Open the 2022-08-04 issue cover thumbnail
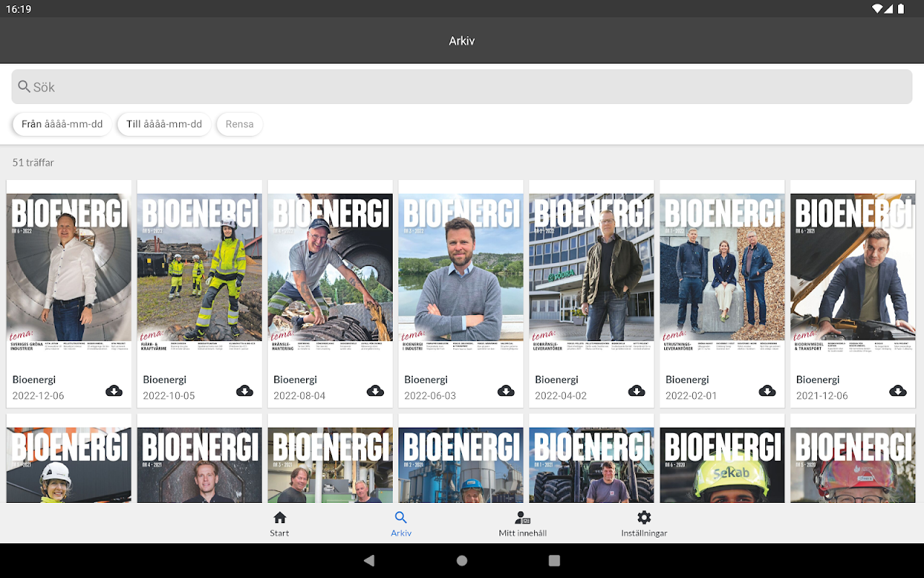 coord(331,274)
